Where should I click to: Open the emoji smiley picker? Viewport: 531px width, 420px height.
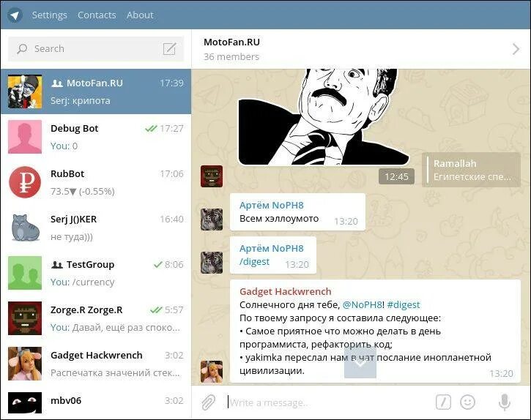[x=468, y=402]
